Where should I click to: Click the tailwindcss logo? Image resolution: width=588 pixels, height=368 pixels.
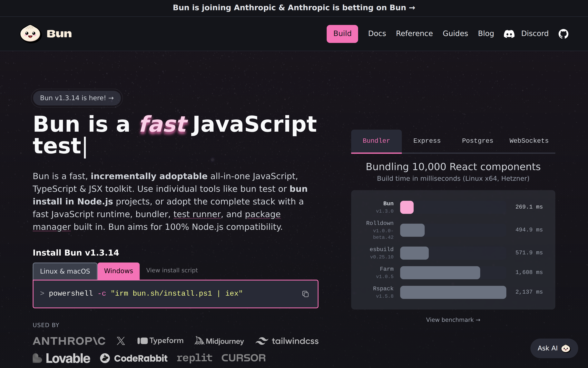click(287, 341)
